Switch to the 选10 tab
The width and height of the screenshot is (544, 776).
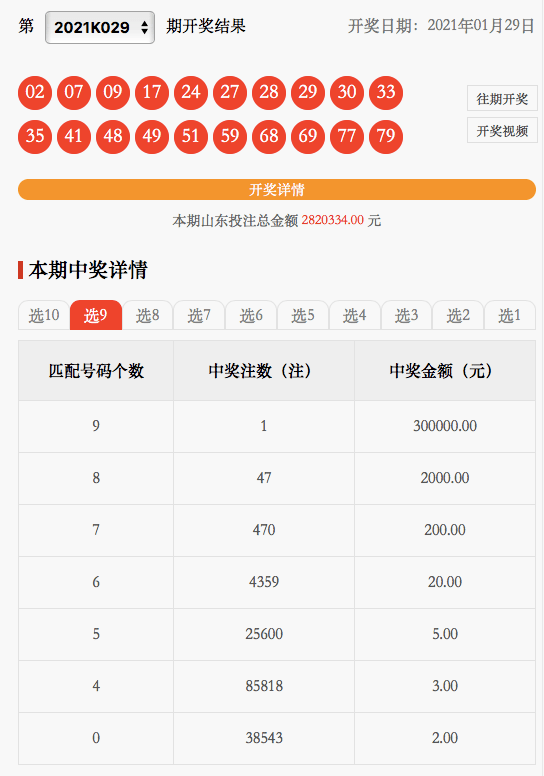point(44,315)
